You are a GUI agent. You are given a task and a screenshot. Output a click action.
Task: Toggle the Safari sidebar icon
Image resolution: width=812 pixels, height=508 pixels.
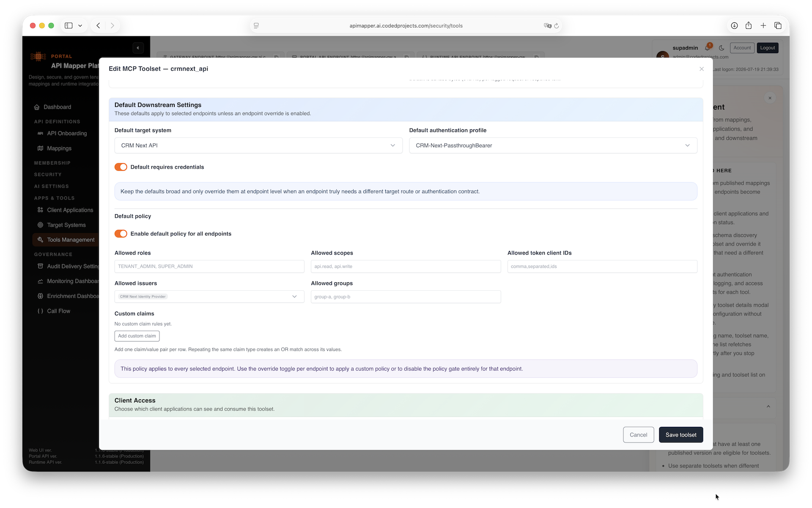pyautogui.click(x=69, y=26)
